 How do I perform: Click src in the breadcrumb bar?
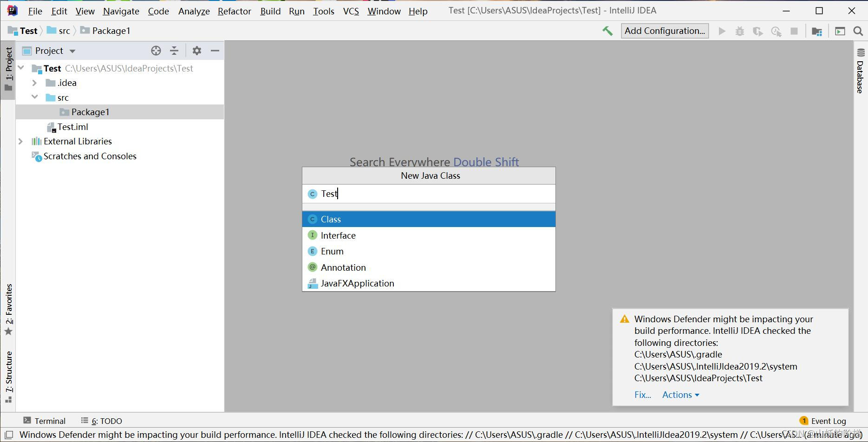[59, 31]
